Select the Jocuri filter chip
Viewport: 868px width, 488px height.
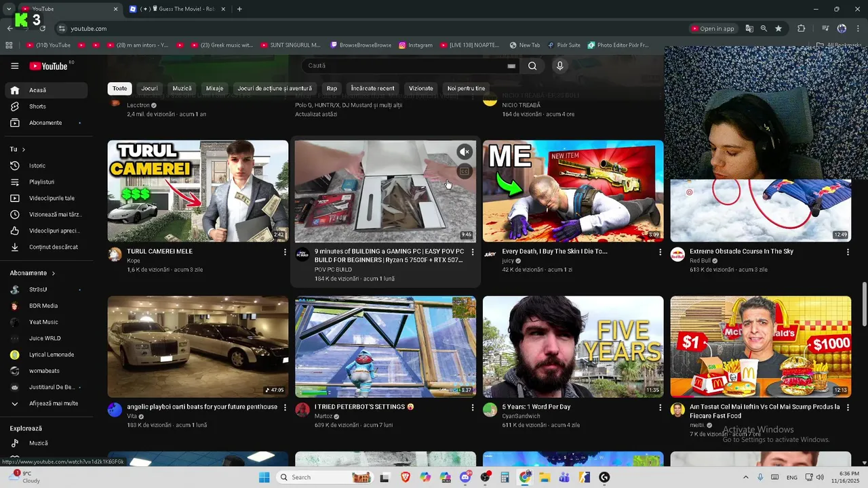pos(149,89)
